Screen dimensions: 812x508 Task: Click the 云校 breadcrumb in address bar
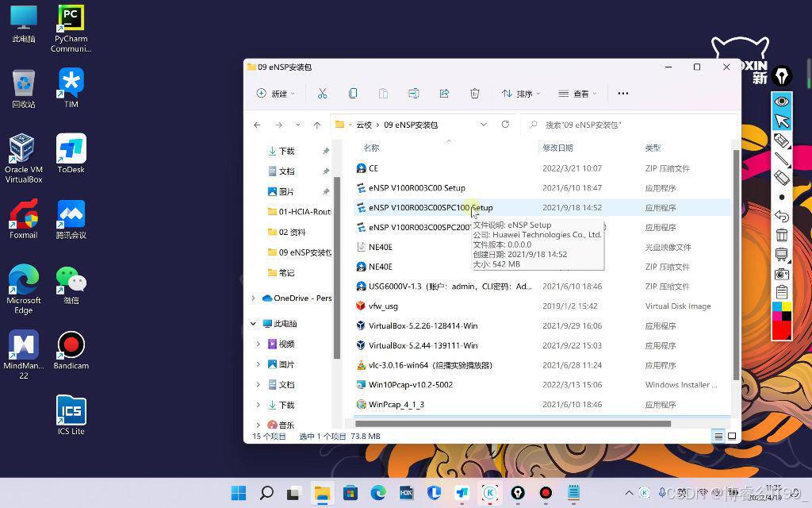click(x=364, y=125)
